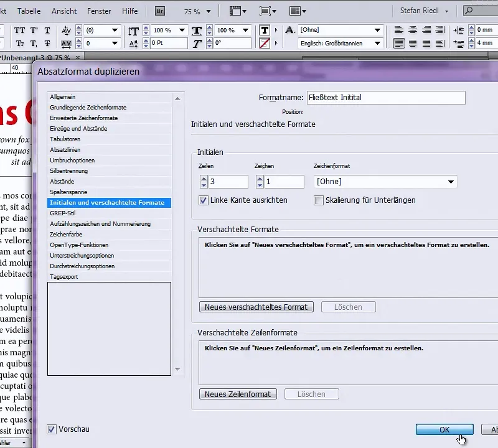Click the Zeilen stepper arrows
Viewport: 498px width, 448px height.
coord(204,182)
